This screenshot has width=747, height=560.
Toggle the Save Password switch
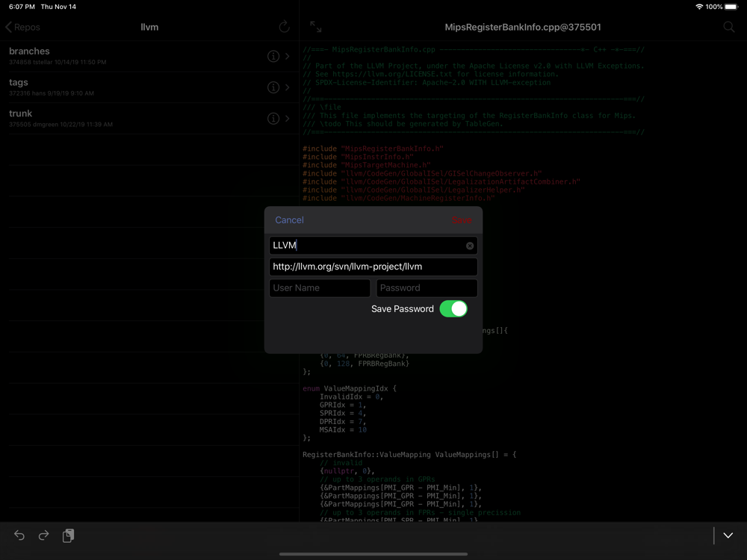pos(453,308)
